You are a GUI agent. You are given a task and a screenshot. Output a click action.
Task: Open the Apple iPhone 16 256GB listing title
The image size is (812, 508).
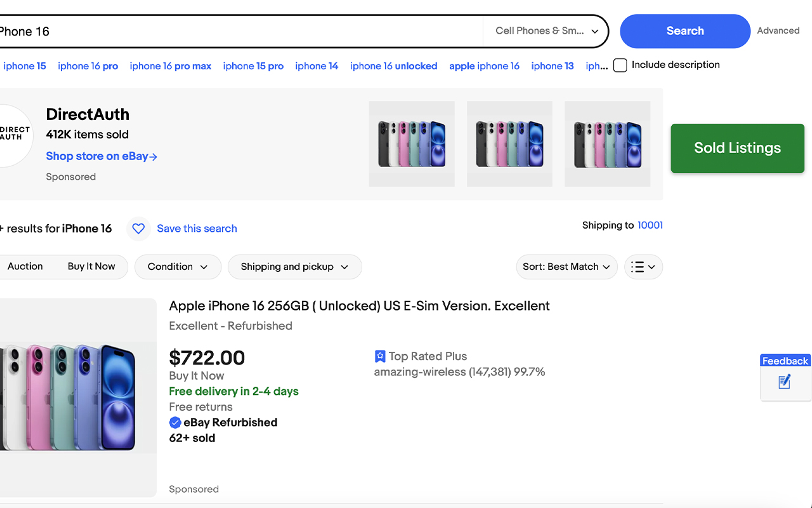tap(359, 306)
